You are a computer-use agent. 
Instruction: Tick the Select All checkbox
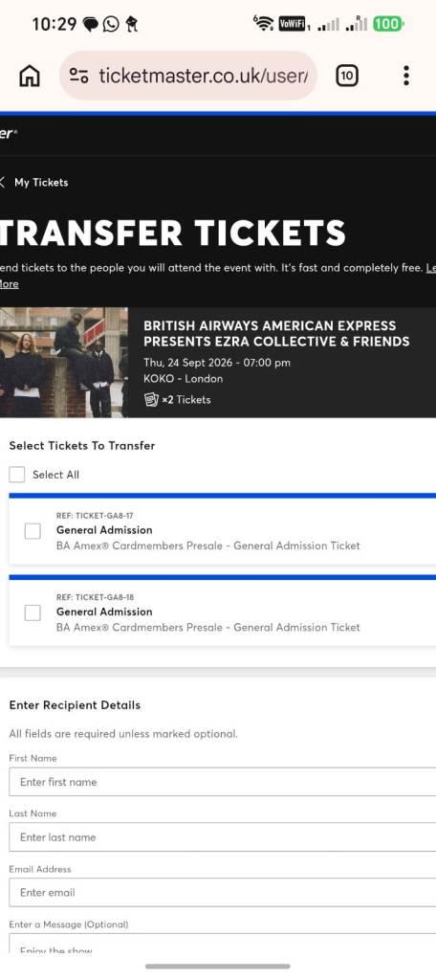click(17, 475)
